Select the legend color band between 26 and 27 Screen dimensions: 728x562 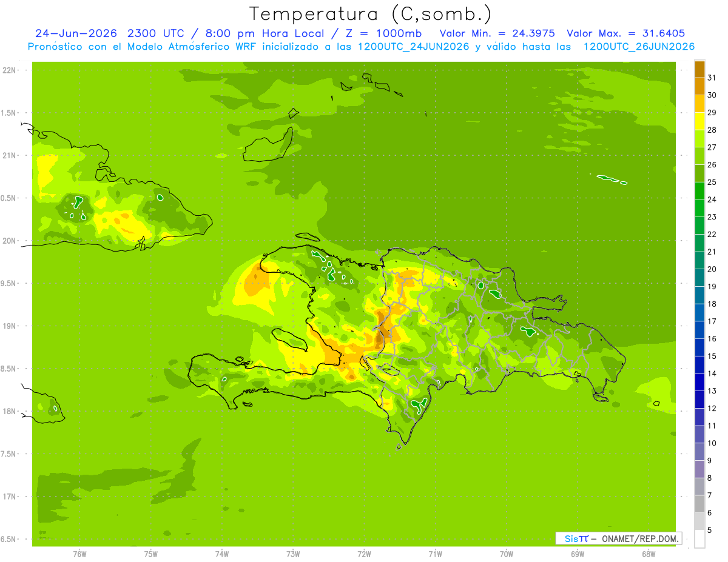pyautogui.click(x=699, y=156)
